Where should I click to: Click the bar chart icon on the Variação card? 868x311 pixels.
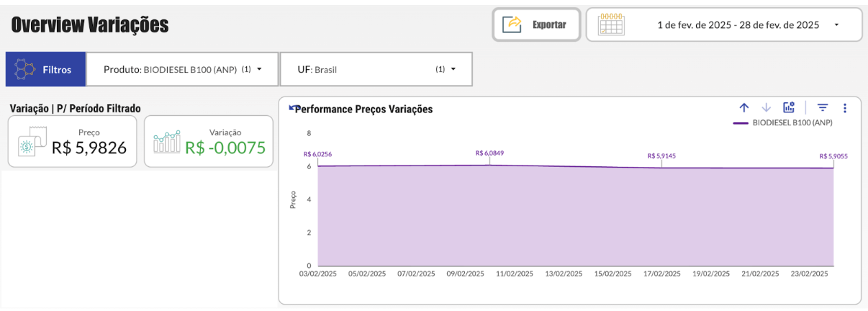(167, 142)
